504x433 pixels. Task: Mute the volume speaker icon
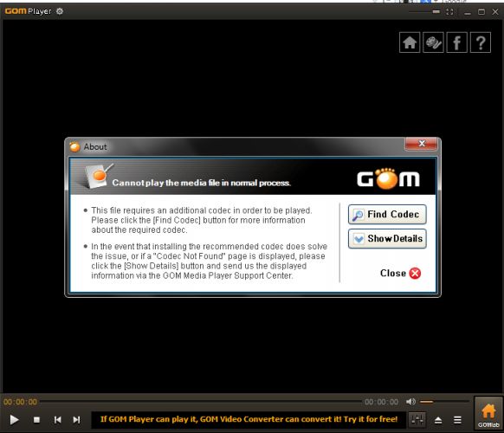tap(410, 402)
